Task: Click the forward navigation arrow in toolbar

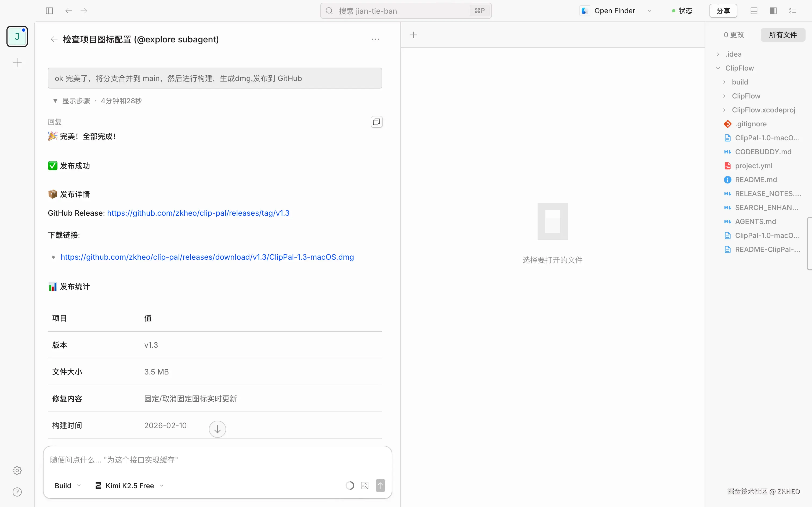Action: point(84,11)
